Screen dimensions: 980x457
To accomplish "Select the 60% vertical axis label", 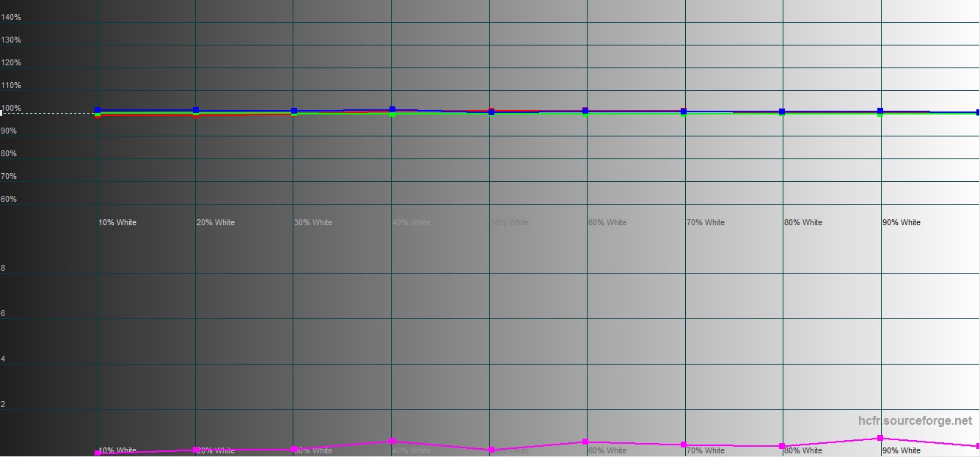I will click(x=9, y=199).
